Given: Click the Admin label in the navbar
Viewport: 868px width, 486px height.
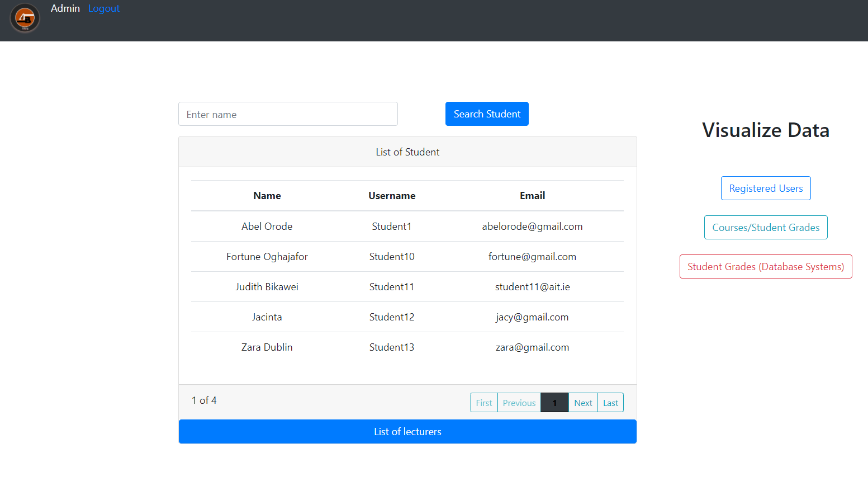Looking at the screenshot, I should tap(65, 8).
